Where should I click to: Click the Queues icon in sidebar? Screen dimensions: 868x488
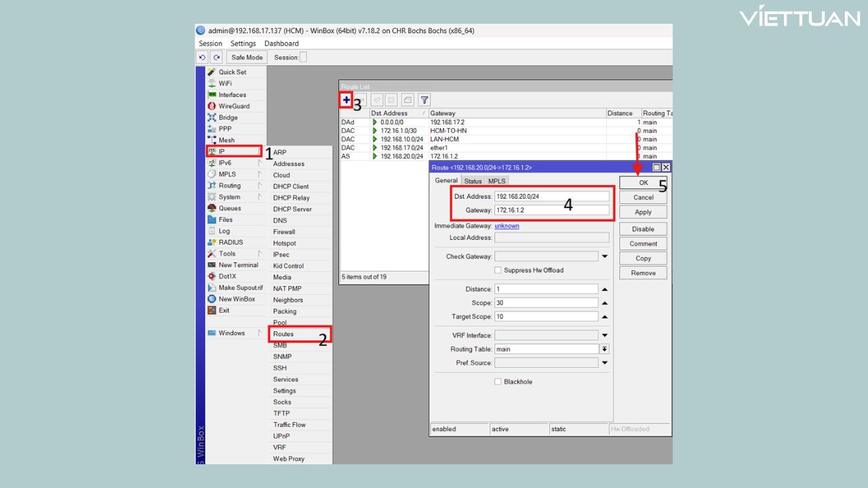tap(212, 208)
